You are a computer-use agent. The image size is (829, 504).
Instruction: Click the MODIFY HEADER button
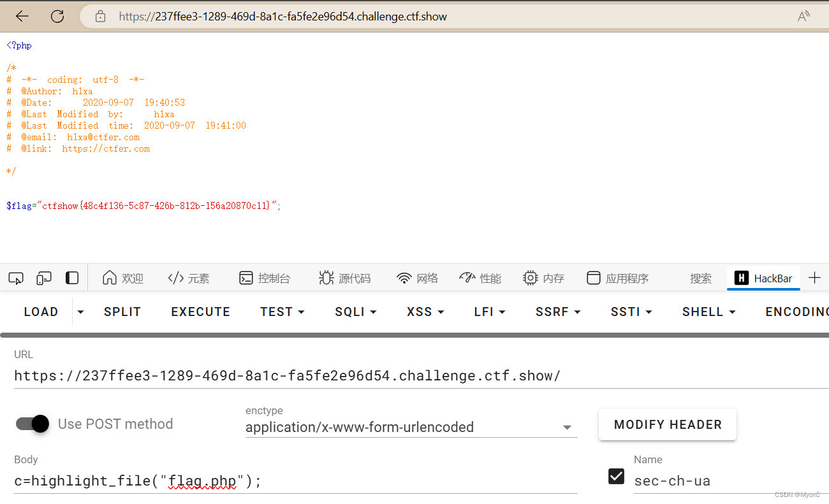pyautogui.click(x=667, y=424)
